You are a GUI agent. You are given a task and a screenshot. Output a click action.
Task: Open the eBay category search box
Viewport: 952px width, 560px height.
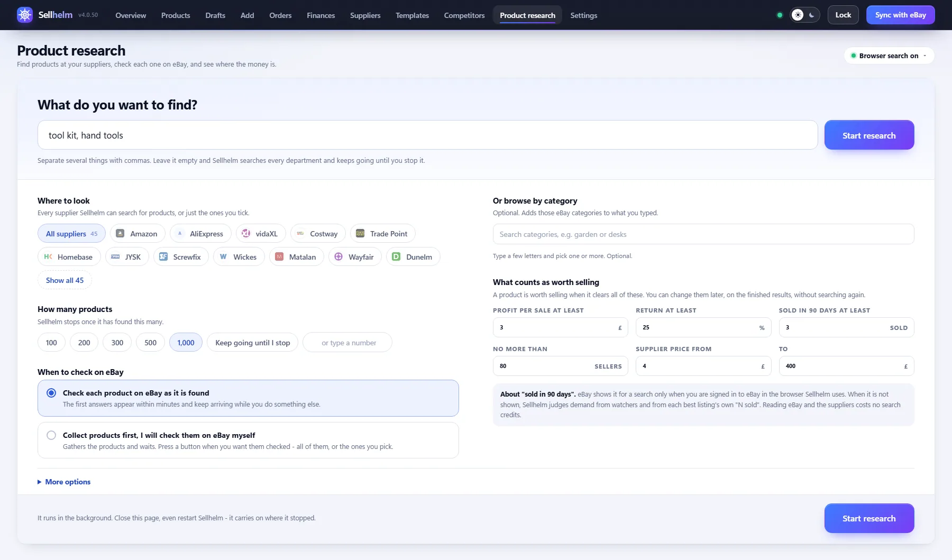point(703,234)
